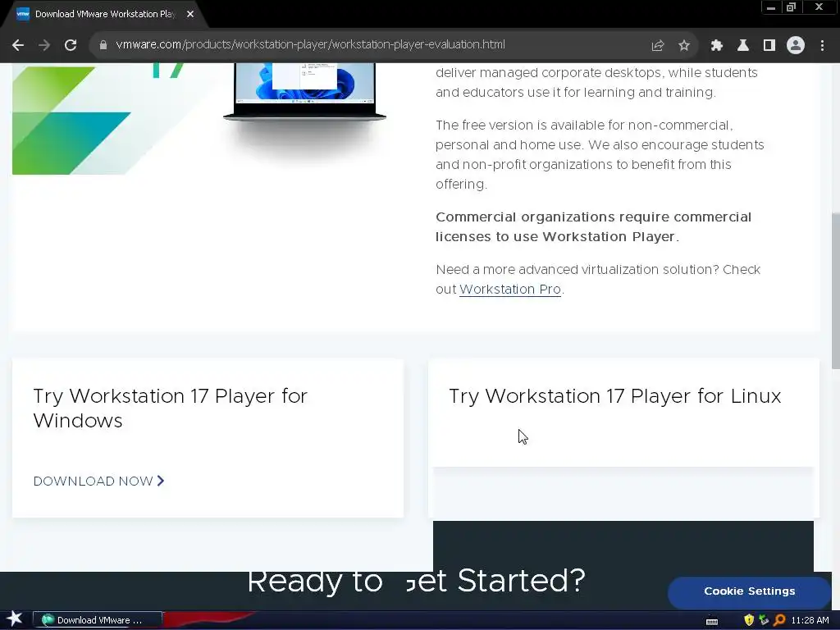
Task: Click the forward navigation arrow
Action: pyautogui.click(x=44, y=45)
